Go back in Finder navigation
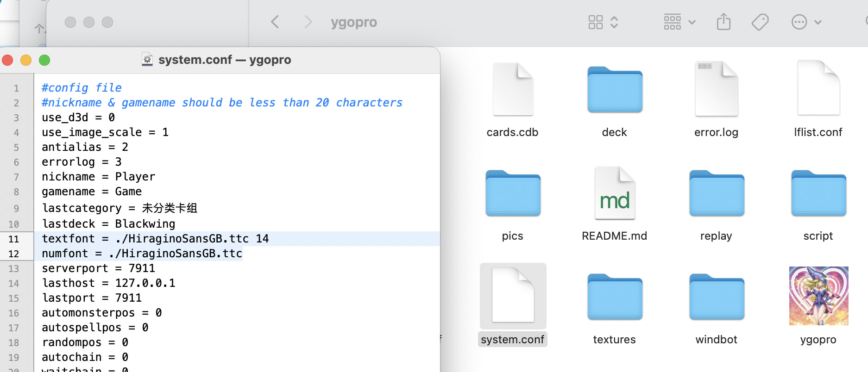This screenshot has height=372, width=868. pyautogui.click(x=275, y=22)
